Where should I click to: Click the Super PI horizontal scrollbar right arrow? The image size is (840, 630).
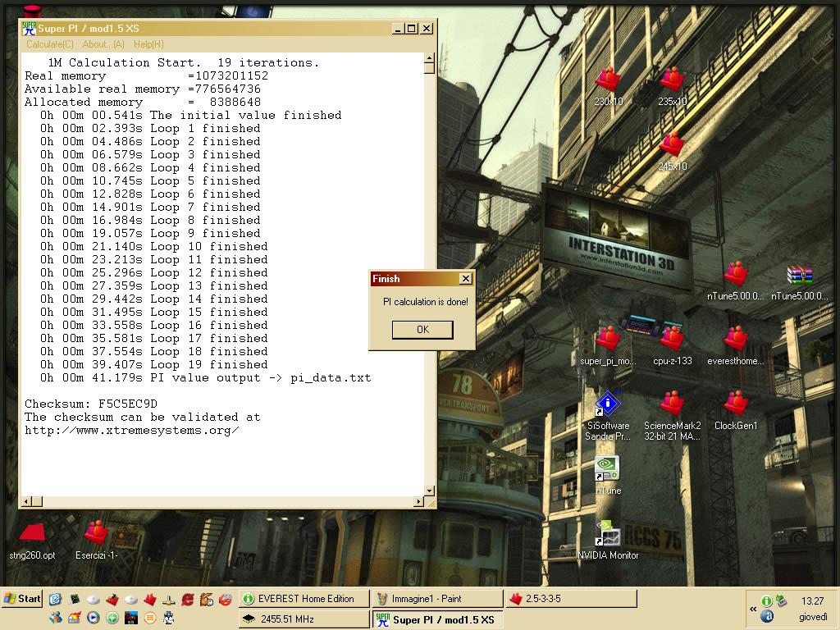pos(419,502)
